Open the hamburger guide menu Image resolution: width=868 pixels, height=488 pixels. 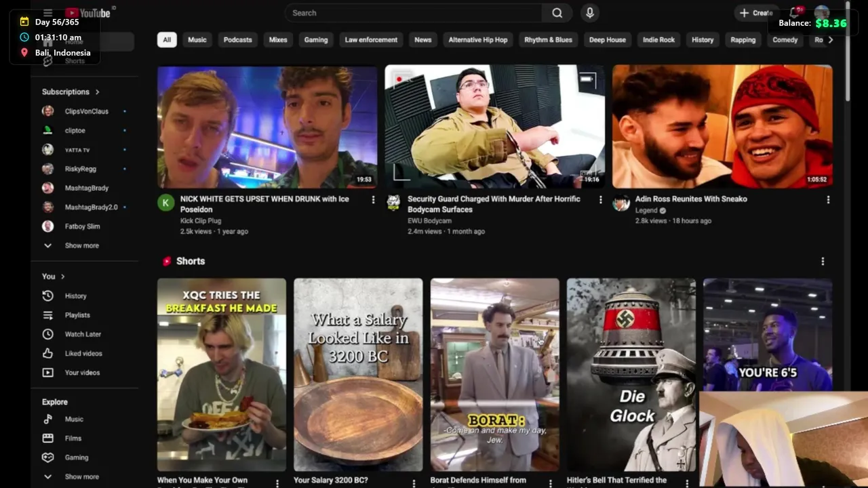[47, 13]
